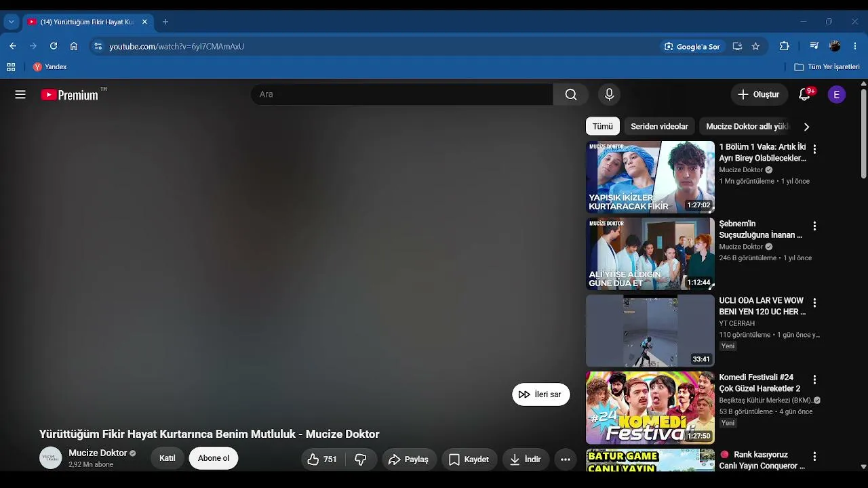Open 'Yapışık İkizler' video thumbnail
The height and width of the screenshot is (488, 868).
click(650, 177)
